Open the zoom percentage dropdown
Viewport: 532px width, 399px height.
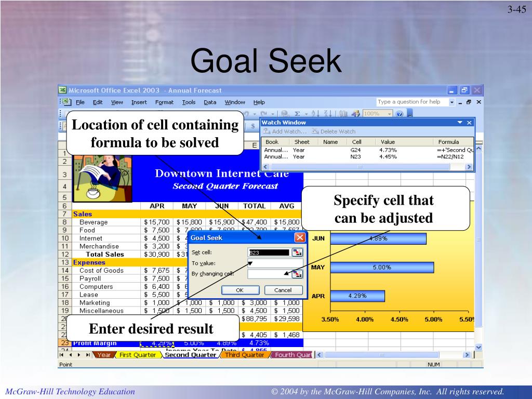click(x=390, y=114)
